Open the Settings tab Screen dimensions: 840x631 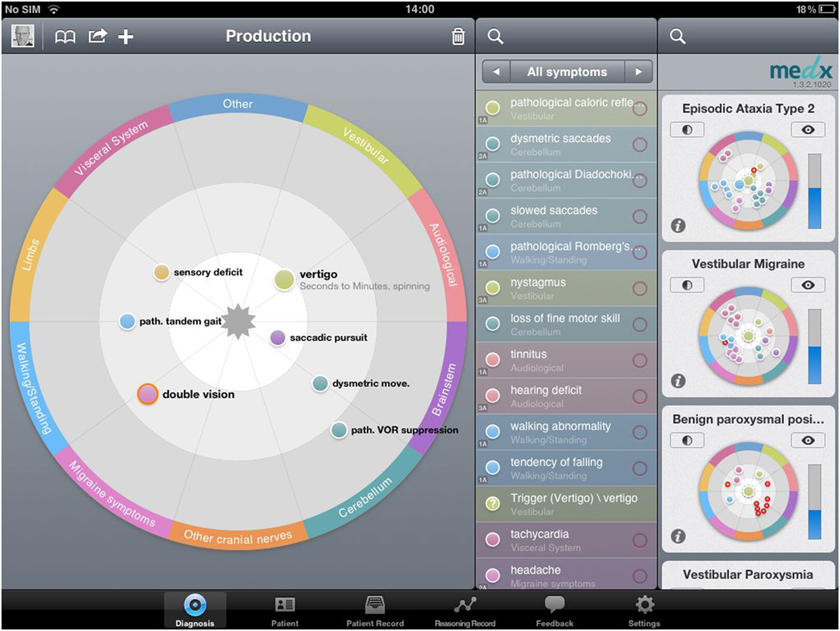pos(645,610)
